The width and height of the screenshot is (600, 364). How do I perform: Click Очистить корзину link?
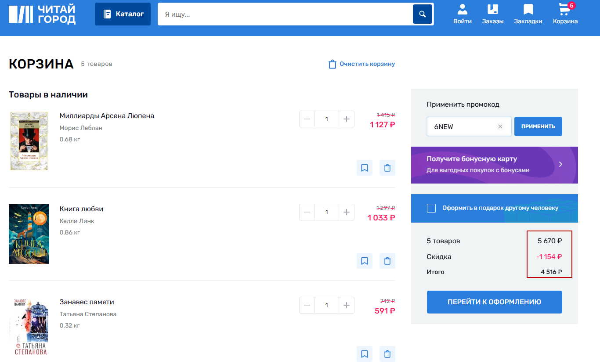(362, 64)
